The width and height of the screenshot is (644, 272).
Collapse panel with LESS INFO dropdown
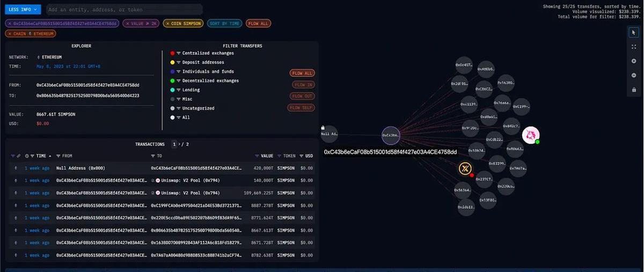pos(23,9)
